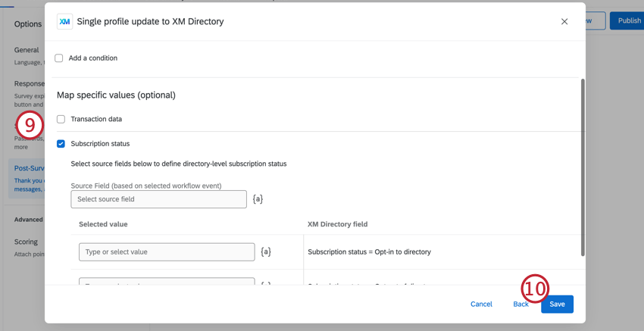Click the XM logo icon in dialog header
This screenshot has height=331, width=644.
(64, 22)
